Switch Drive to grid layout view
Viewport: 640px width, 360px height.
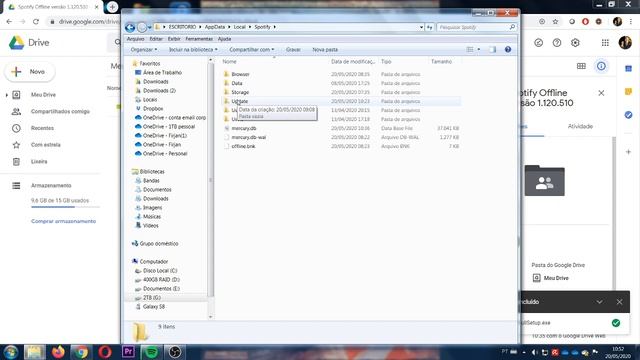(x=581, y=66)
